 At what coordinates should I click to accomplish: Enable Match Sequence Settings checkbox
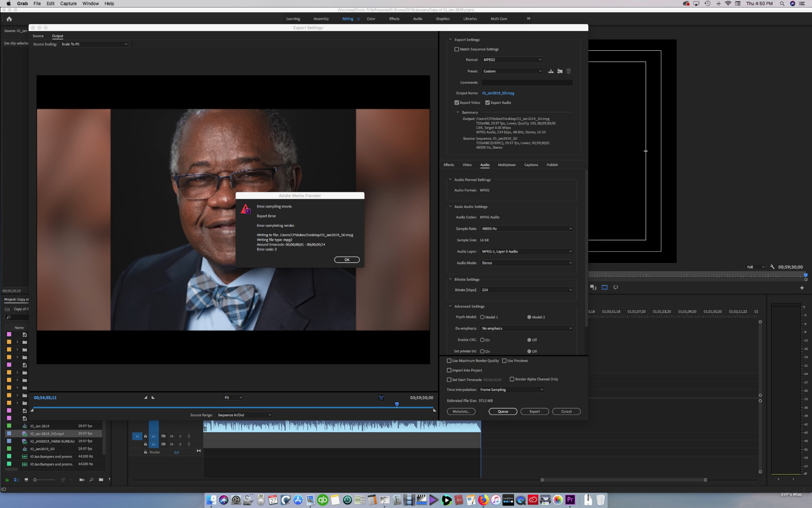point(457,49)
